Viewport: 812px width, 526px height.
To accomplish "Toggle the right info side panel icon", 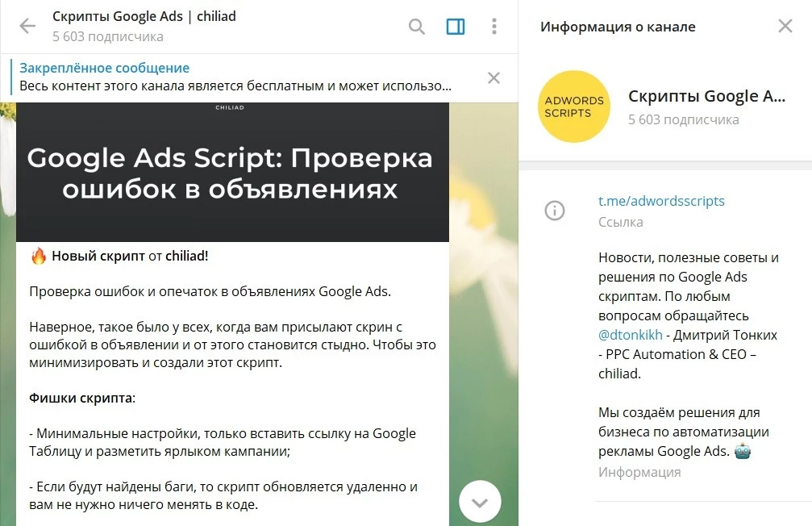I will 456,27.
